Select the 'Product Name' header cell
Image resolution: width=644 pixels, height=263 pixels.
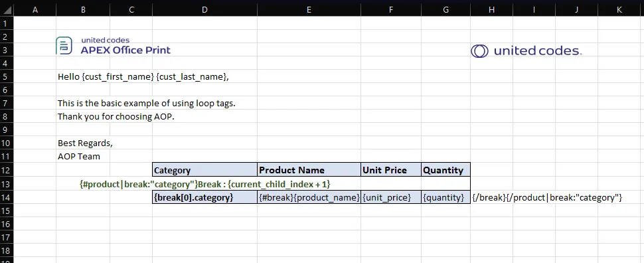309,170
